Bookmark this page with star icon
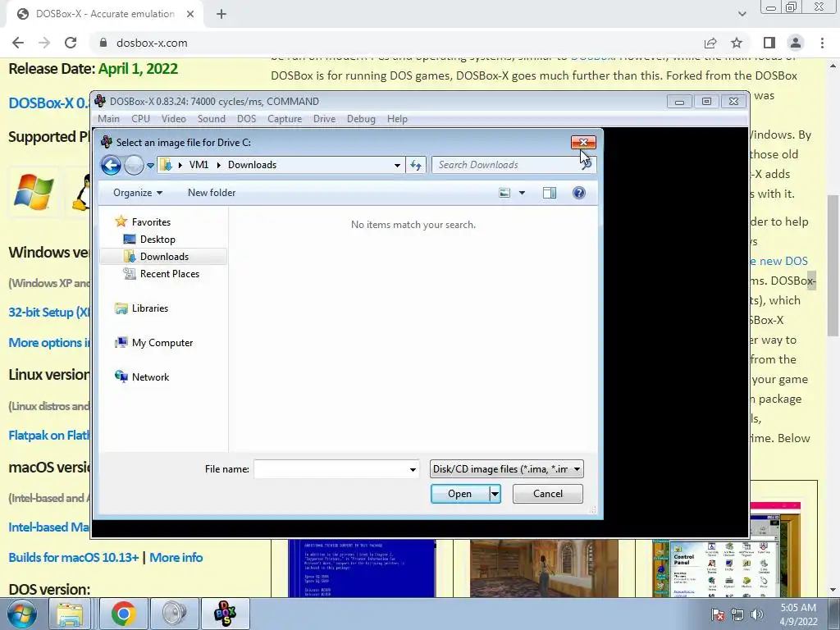840x630 pixels. click(737, 43)
